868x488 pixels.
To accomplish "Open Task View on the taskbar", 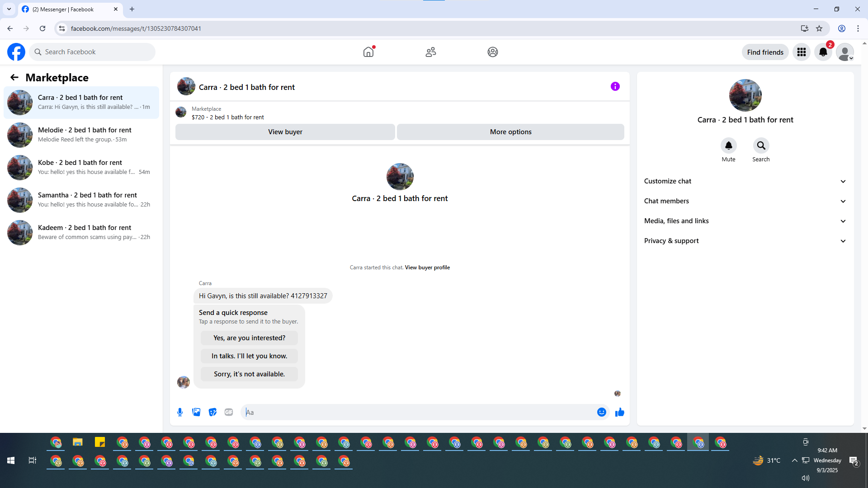I will 33,460.
